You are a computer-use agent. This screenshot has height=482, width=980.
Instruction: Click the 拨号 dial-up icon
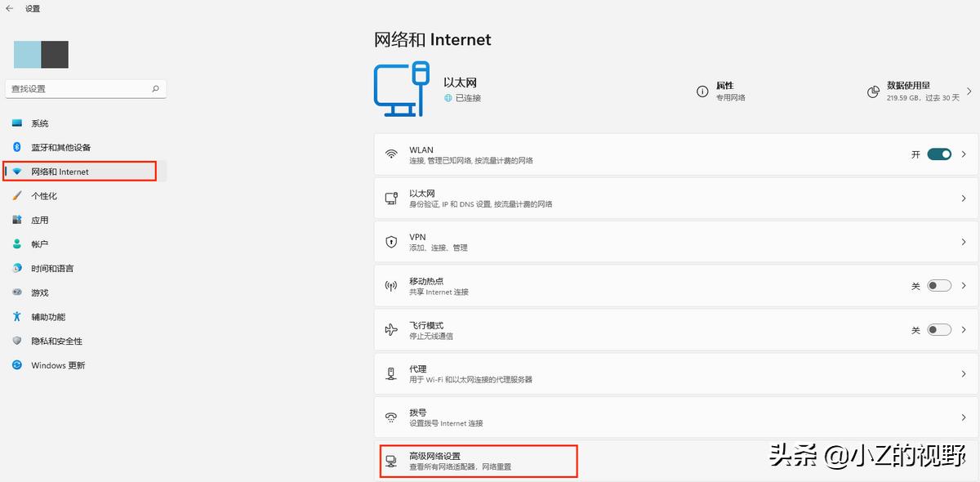click(392, 417)
